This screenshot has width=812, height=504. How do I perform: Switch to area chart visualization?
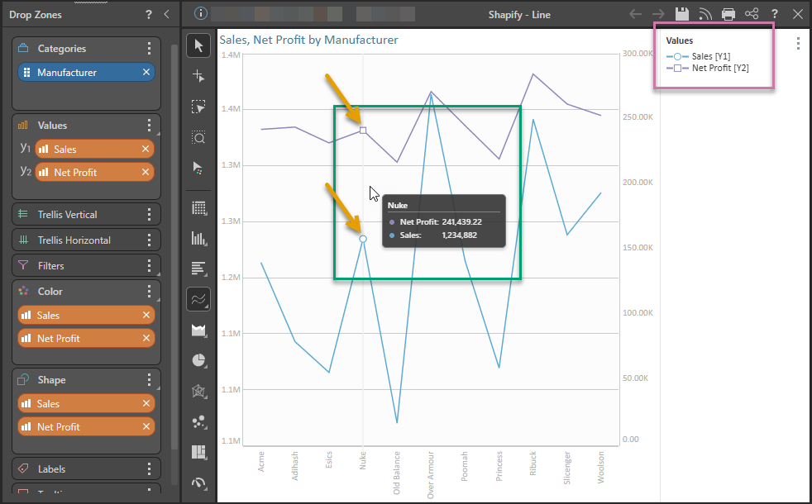click(x=198, y=330)
